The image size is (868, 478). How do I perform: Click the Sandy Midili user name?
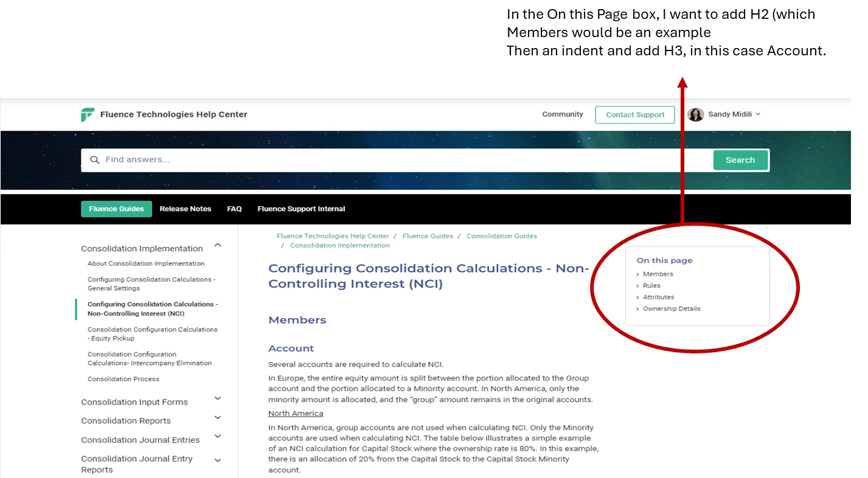pyautogui.click(x=730, y=114)
